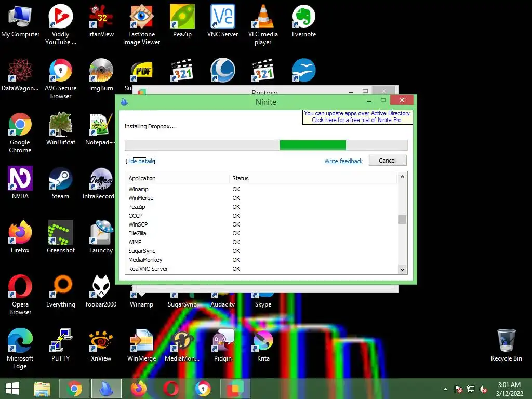This screenshot has height=399, width=532.
Task: Cancel the Ninite installation
Action: [x=388, y=161]
